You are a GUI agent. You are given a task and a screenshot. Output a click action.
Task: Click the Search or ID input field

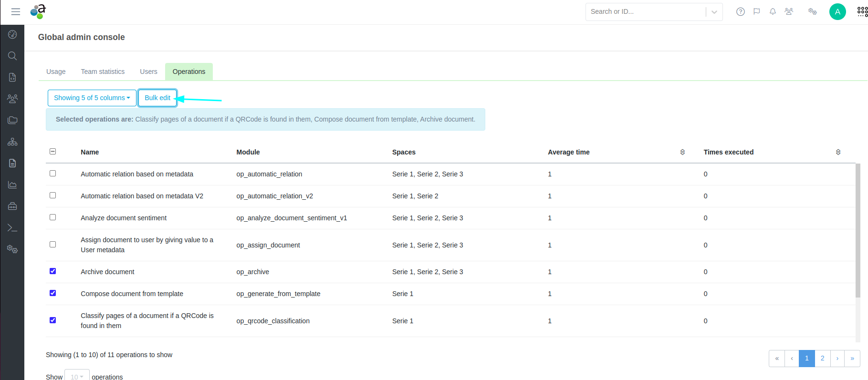645,12
